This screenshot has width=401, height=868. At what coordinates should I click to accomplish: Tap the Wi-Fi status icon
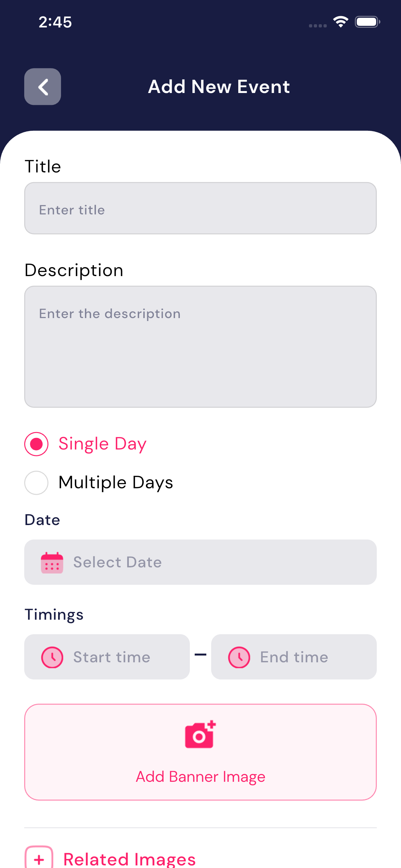pyautogui.click(x=340, y=22)
